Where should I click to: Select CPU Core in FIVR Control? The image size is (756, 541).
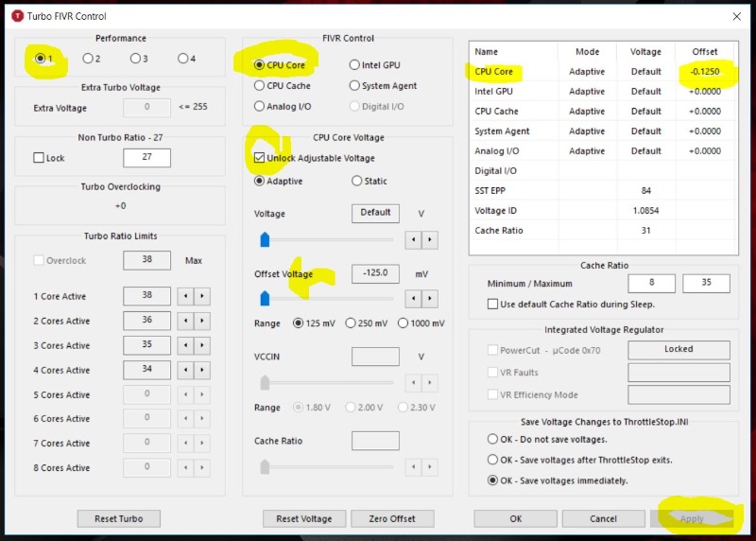click(280, 64)
